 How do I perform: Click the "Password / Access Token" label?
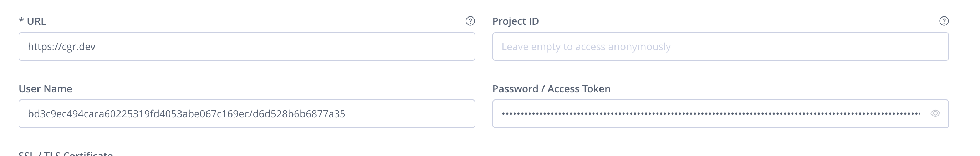(x=551, y=89)
